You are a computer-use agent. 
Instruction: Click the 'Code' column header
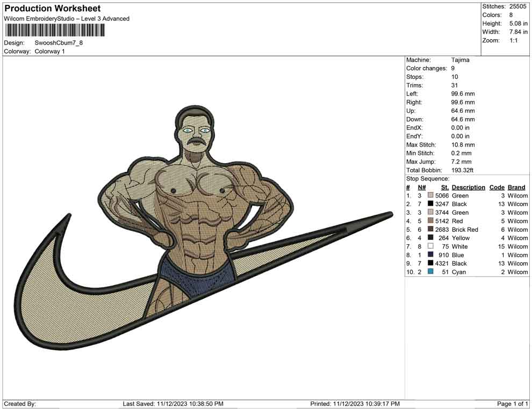click(x=497, y=187)
